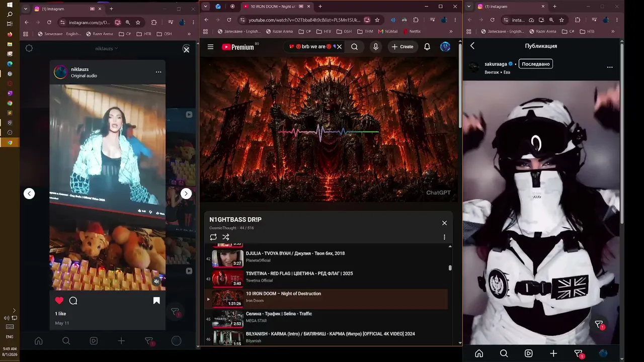Image resolution: width=644 pixels, height=362 pixels.
Task: Open Instagram Search in the left window
Action: [x=66, y=340]
